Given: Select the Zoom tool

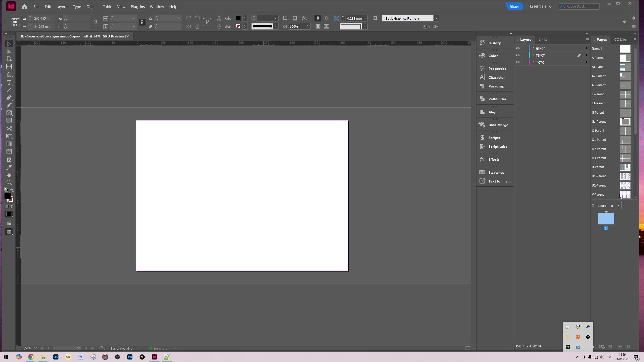Looking at the screenshot, I should [x=9, y=183].
